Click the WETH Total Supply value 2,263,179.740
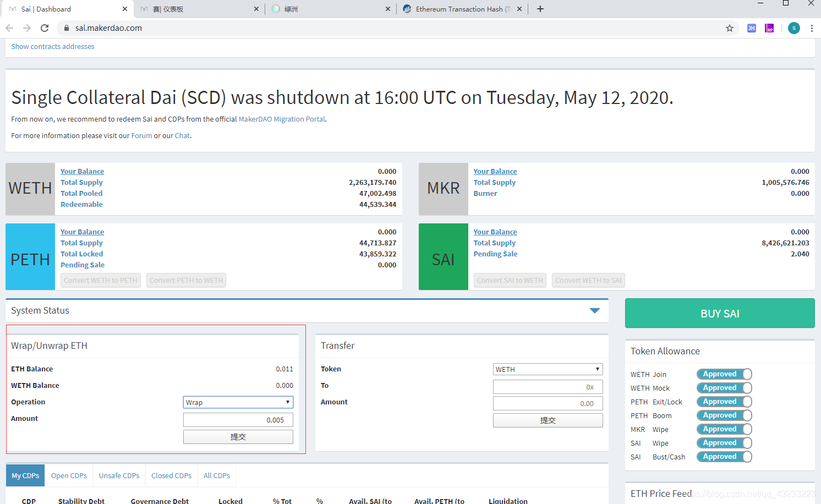821x504 pixels. 373,183
